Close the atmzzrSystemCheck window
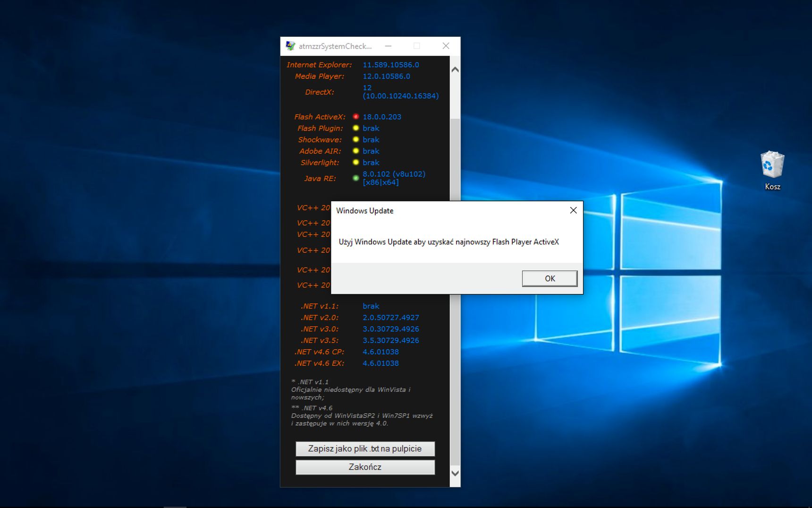Image resolution: width=812 pixels, height=508 pixels. (446, 46)
